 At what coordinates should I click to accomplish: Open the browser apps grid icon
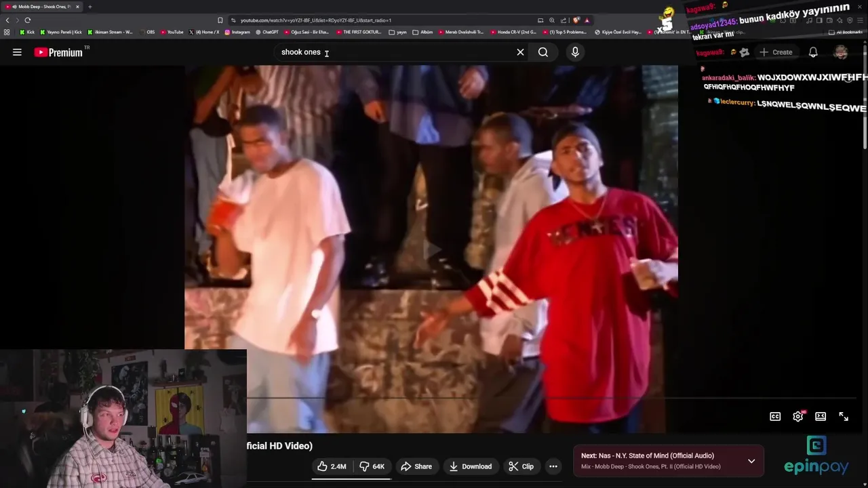[x=7, y=32]
